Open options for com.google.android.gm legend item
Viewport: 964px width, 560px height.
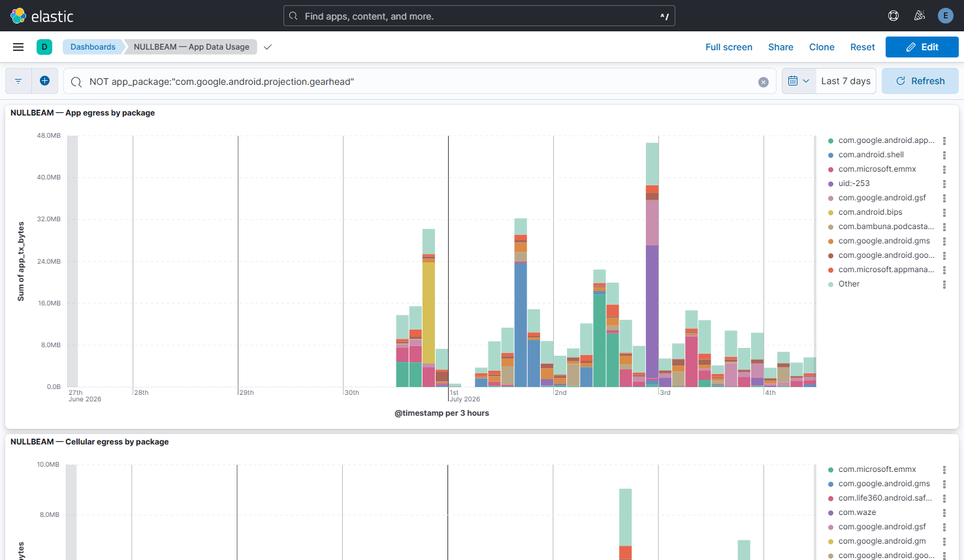click(x=944, y=541)
